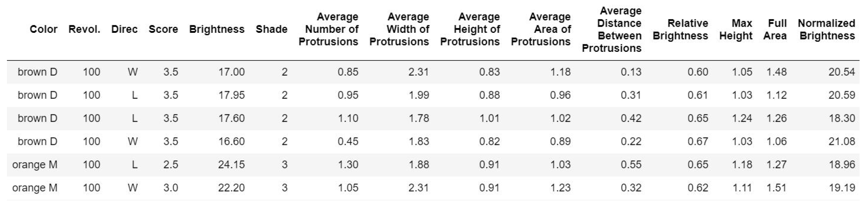The image size is (868, 202).
Task: Click the Color column header
Action: (x=43, y=29)
